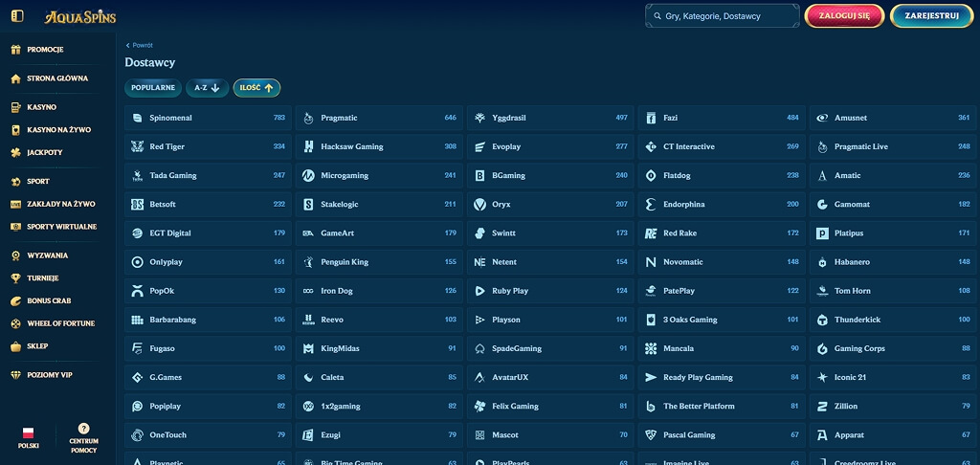Sort providers alphabetically with A-Z
Image resolution: width=980 pixels, height=465 pixels.
click(207, 88)
